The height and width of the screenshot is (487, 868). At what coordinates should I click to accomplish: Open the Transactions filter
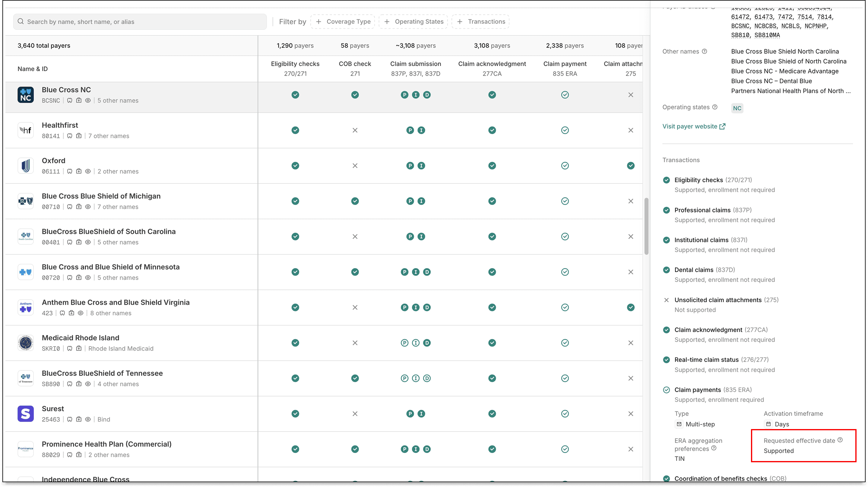pos(480,21)
